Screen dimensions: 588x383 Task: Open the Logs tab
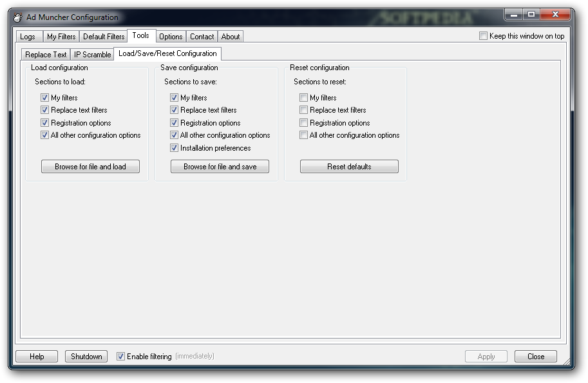coord(28,36)
